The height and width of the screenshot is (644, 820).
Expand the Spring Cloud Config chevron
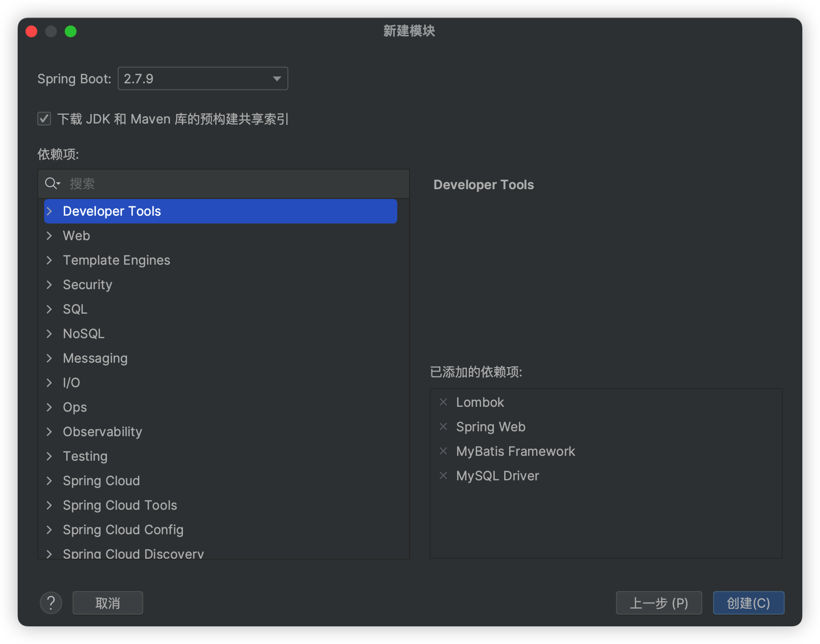coord(49,530)
